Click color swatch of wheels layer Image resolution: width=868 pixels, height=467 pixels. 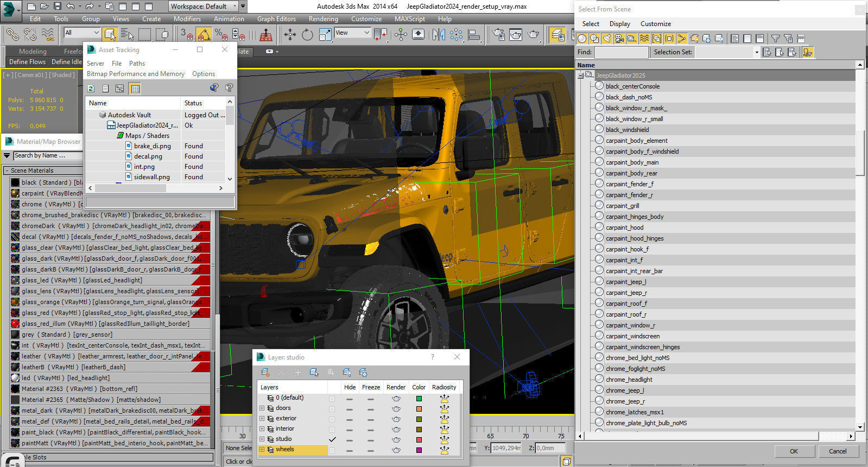(x=419, y=450)
